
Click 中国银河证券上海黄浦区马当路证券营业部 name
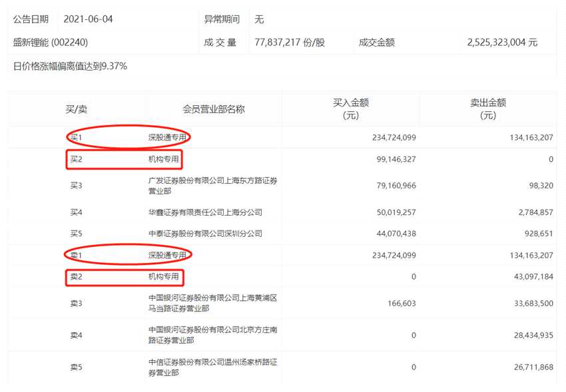coord(212,303)
